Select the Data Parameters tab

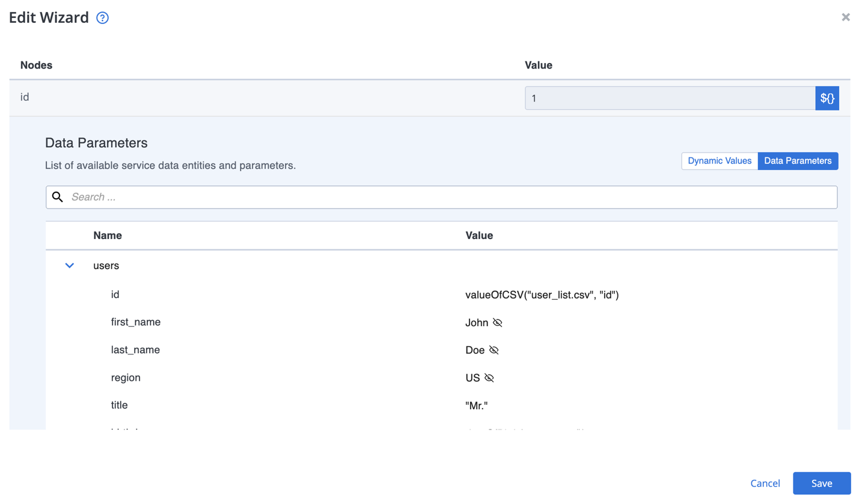tap(798, 160)
